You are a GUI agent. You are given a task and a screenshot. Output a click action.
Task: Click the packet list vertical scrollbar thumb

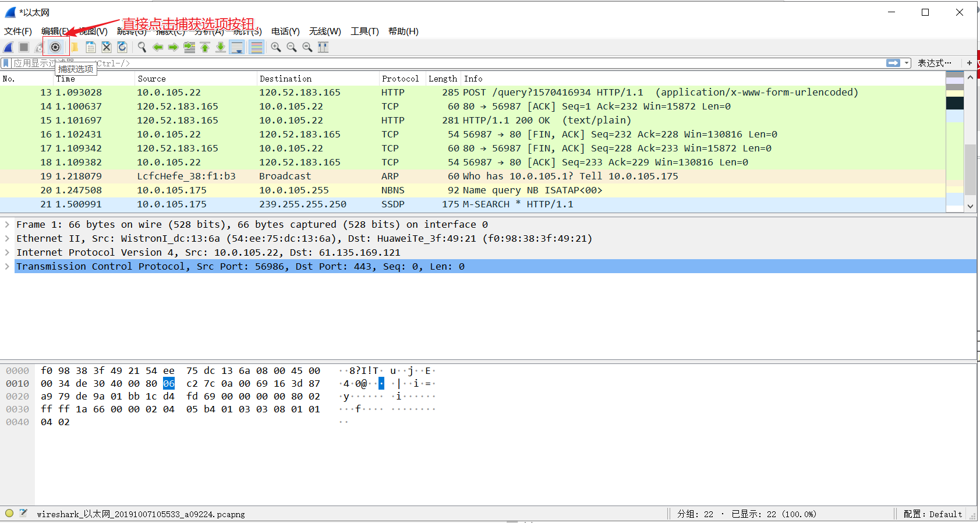pos(970,169)
